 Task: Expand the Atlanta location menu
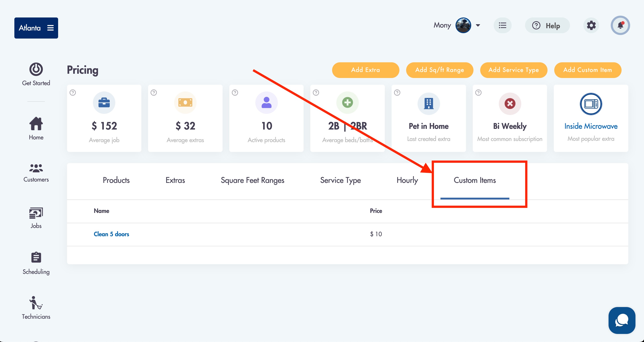[36, 28]
